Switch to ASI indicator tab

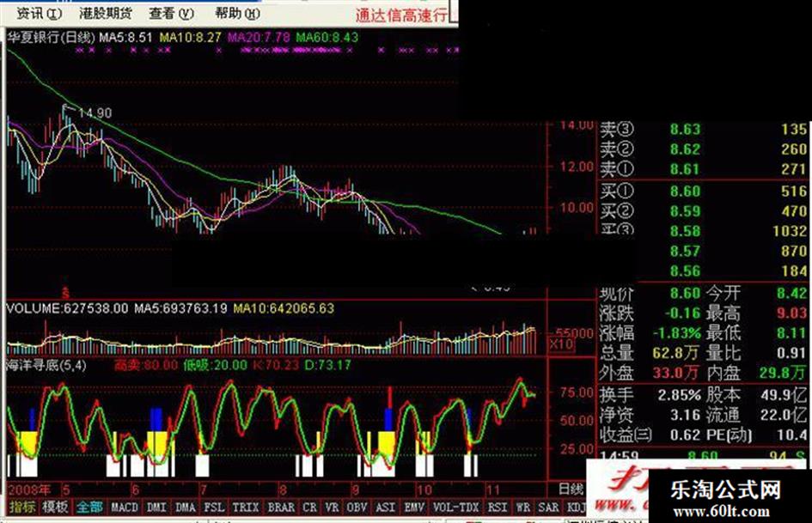pyautogui.click(x=385, y=507)
